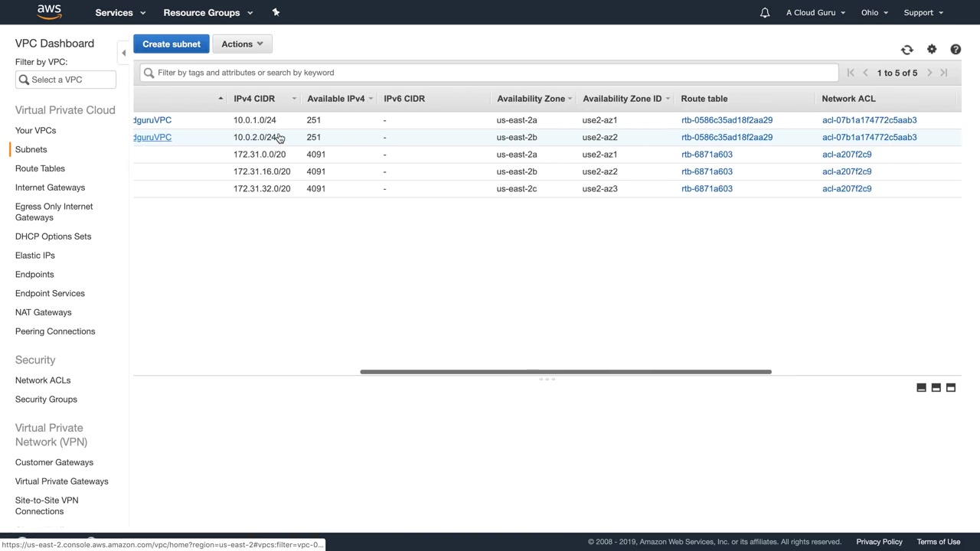Open the notifications bell
The image size is (980, 551).
764,12
